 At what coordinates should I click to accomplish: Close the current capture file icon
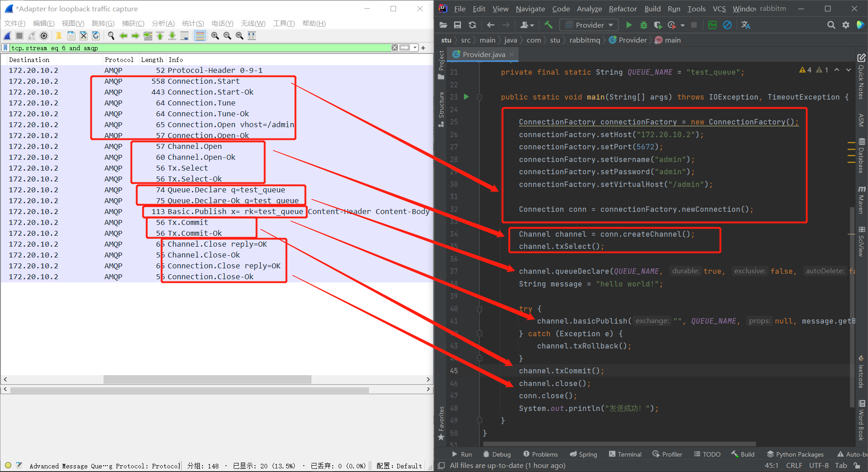tap(83, 36)
